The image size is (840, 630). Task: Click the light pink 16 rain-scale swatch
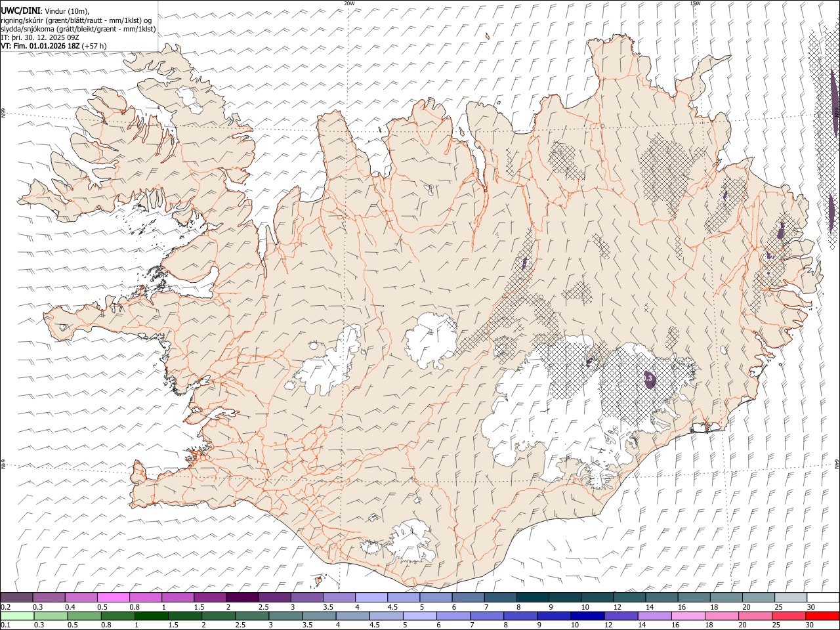[688, 616]
